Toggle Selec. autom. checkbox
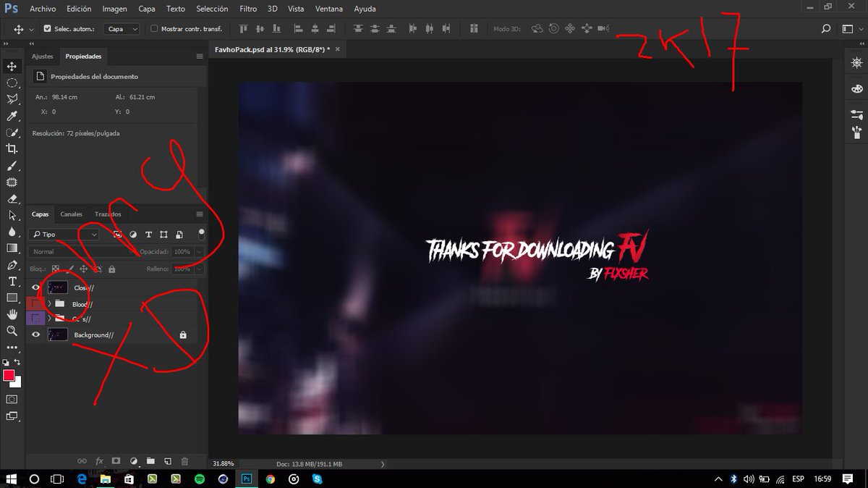The height and width of the screenshot is (488, 868). coord(48,29)
